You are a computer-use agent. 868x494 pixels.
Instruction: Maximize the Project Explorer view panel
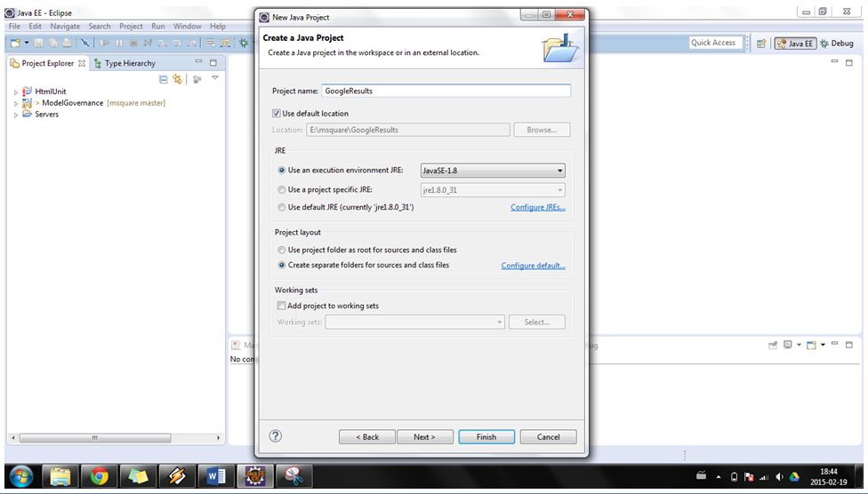(x=213, y=63)
